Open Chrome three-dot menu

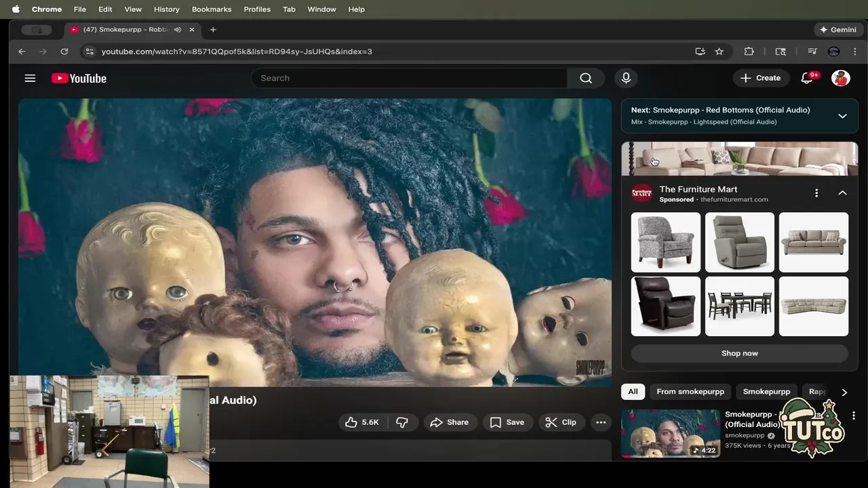(855, 52)
